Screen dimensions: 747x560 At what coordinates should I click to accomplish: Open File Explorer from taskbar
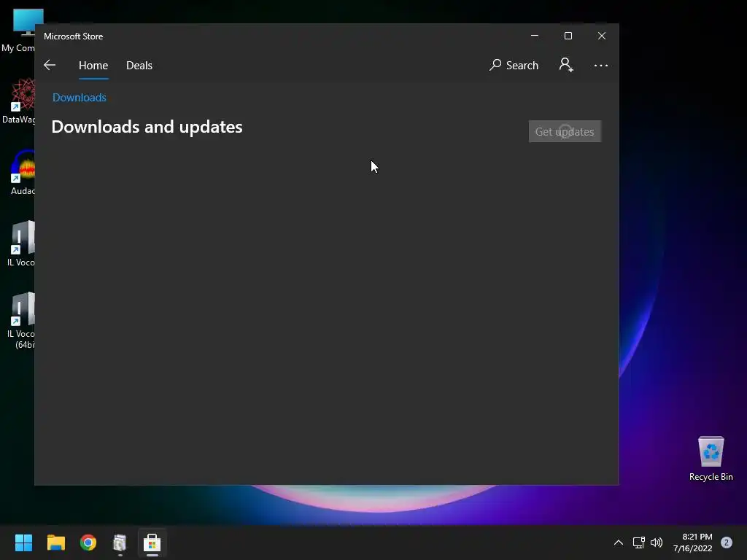click(x=55, y=542)
